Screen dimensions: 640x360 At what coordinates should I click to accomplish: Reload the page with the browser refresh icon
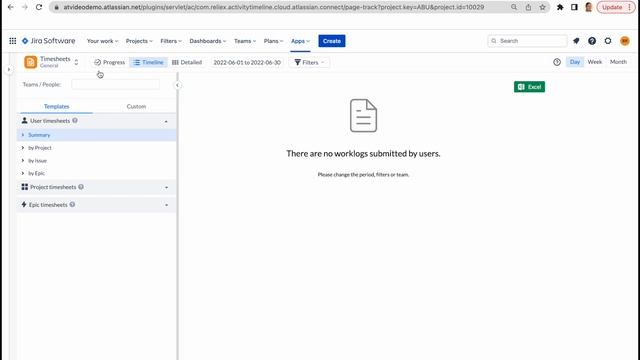[39, 7]
